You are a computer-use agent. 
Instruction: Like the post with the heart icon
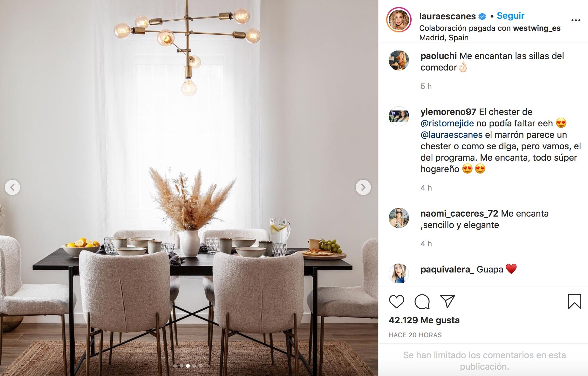coord(396,301)
